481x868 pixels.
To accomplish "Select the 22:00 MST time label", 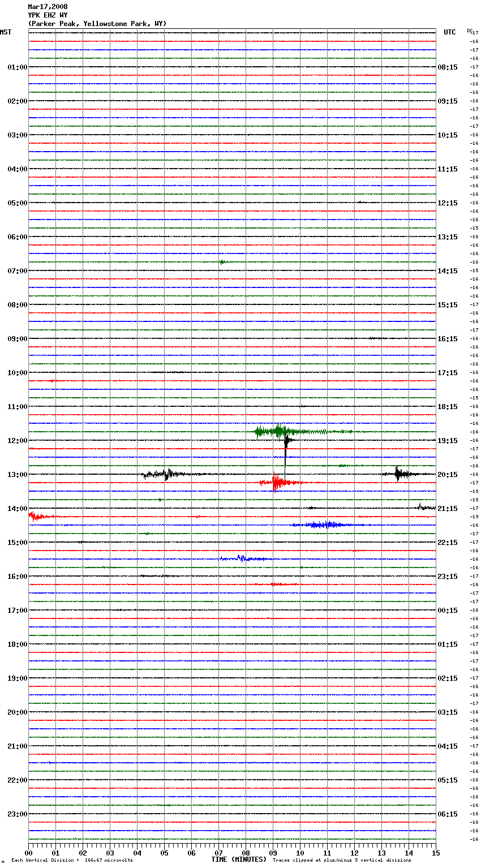I will [x=18, y=780].
